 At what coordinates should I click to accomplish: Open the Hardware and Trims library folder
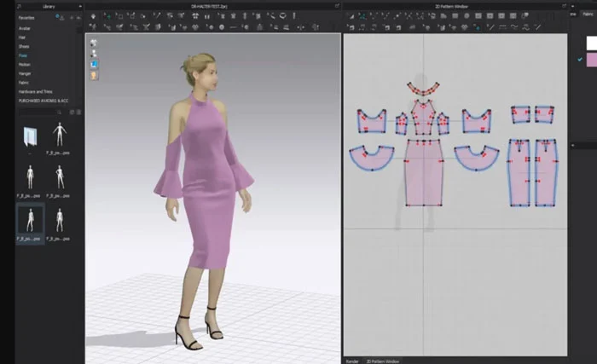pos(36,92)
